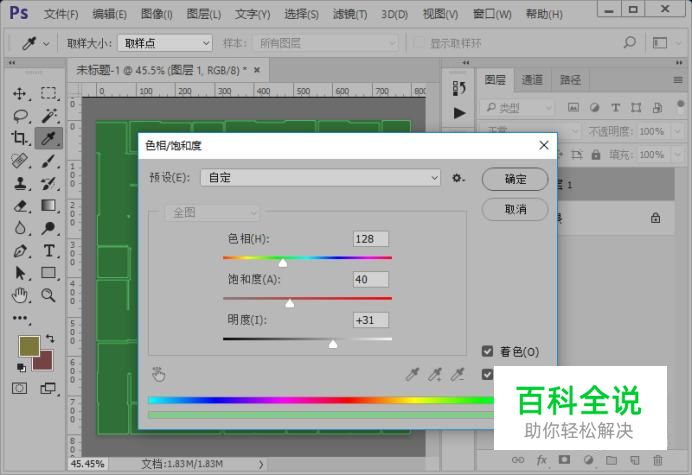Select the Crop tool

click(x=19, y=138)
